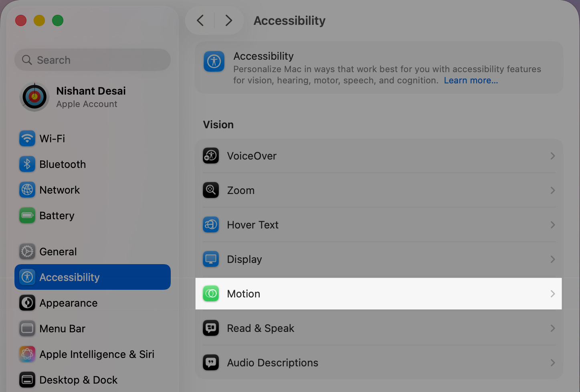
Task: Click the Learn more link
Action: click(x=471, y=80)
